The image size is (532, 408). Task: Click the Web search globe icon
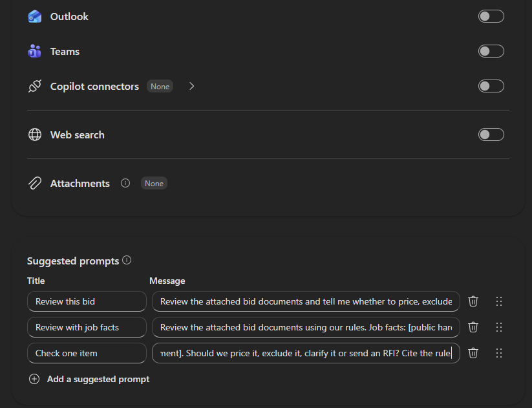coord(35,134)
